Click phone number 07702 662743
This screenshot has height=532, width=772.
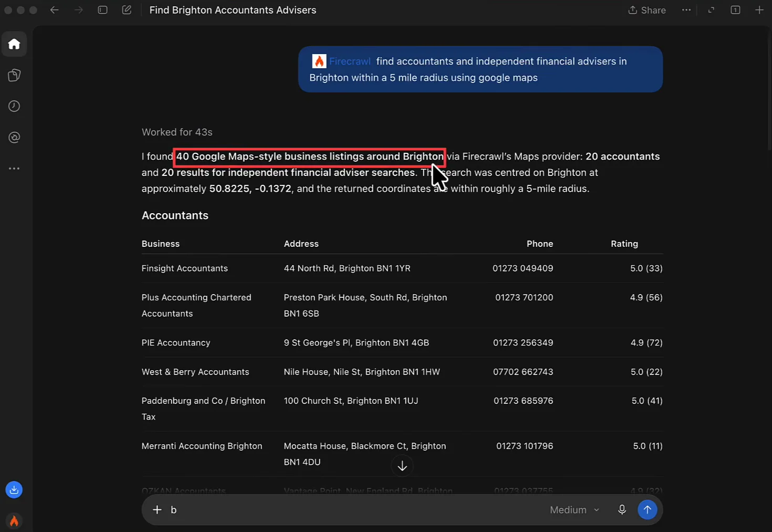(x=523, y=372)
